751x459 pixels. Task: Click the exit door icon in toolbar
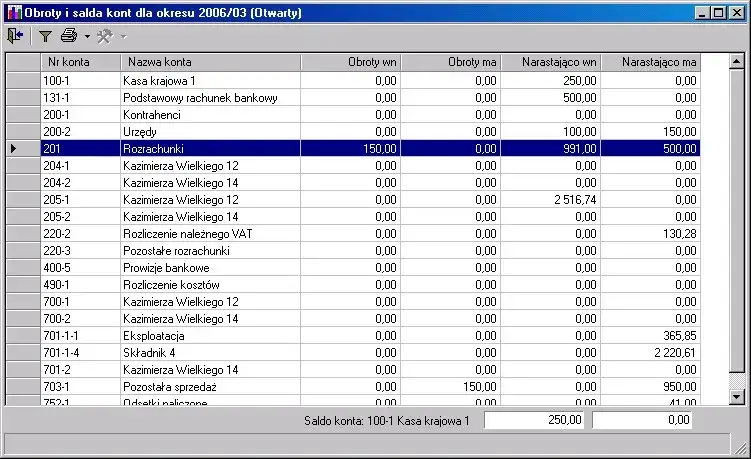point(15,36)
